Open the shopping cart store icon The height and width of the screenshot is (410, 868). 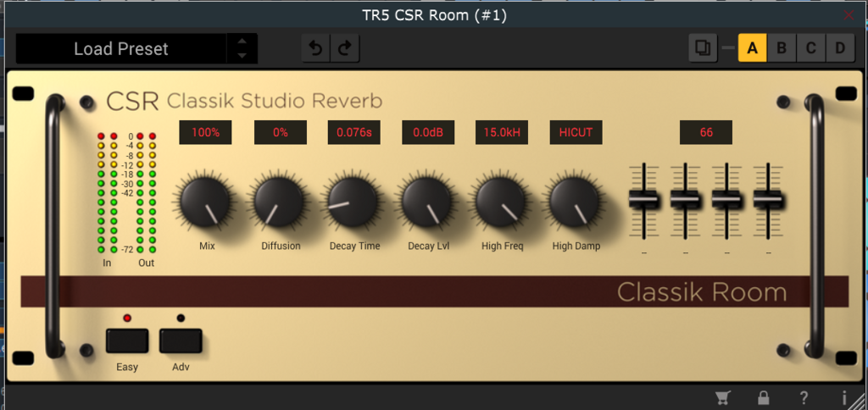721,397
